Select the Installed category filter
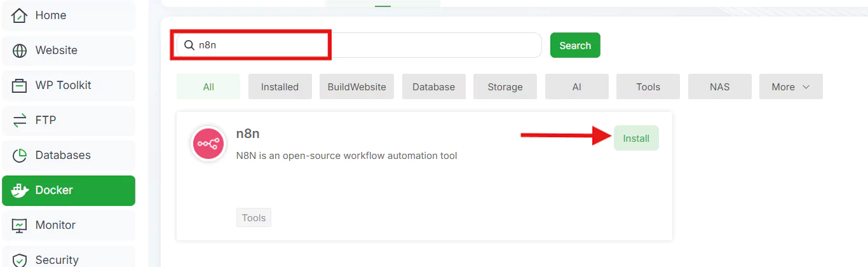Screen dimensions: 868x267 pos(280,86)
